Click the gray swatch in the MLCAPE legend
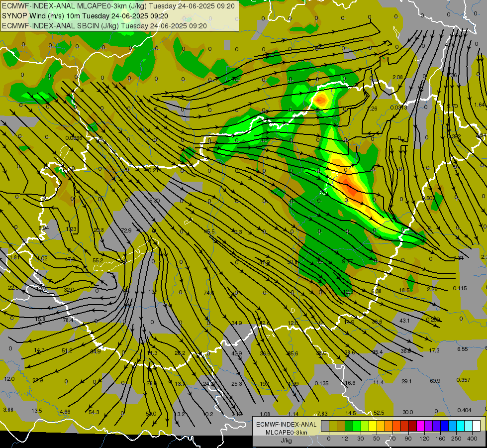This screenshot has height=448, width=487. pos(325,426)
